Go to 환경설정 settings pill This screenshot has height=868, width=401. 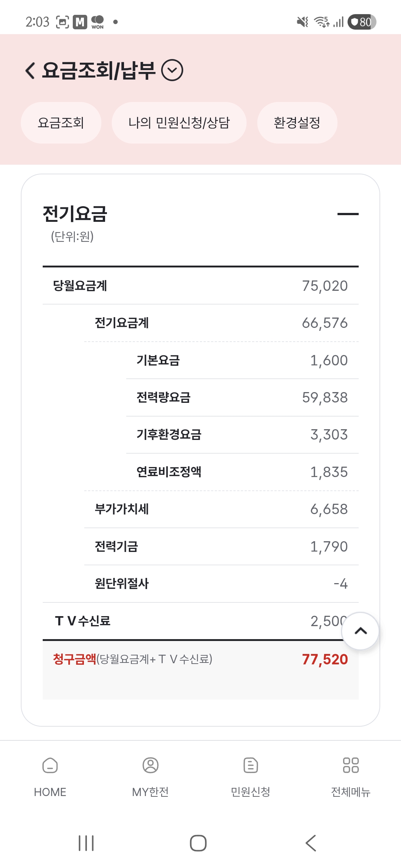297,123
